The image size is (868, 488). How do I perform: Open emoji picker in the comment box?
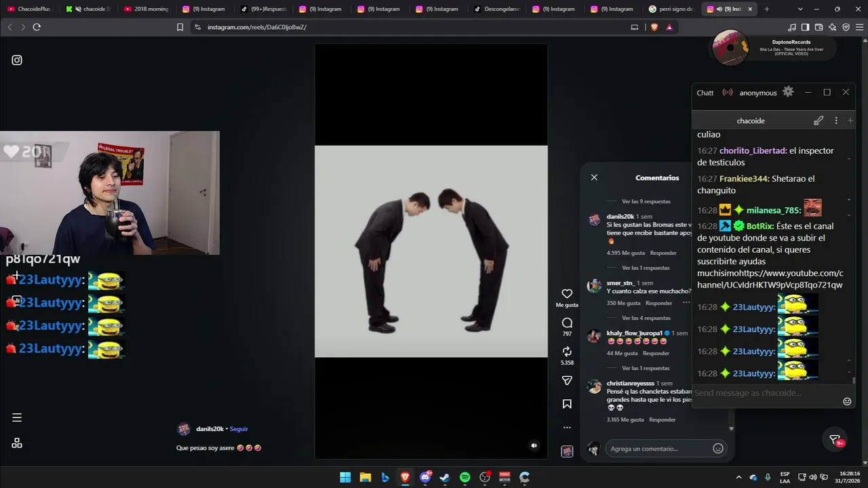click(717, 449)
